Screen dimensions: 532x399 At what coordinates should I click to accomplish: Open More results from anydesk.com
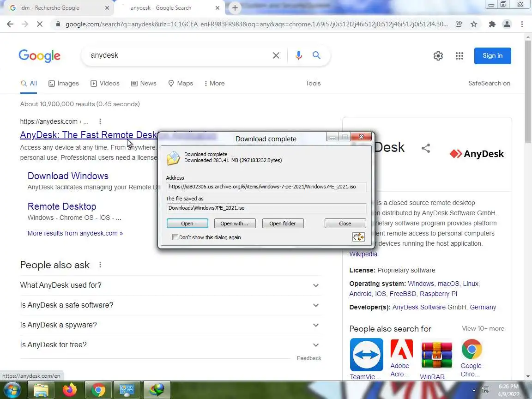coord(75,233)
